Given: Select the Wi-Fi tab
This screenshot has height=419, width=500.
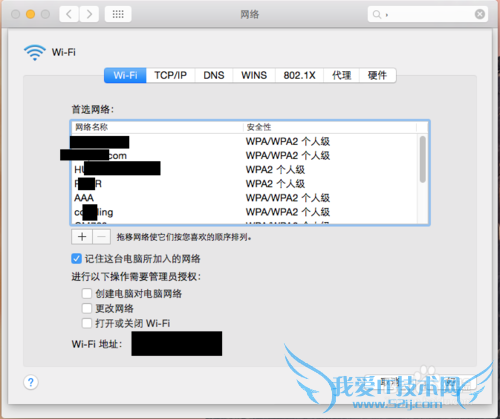Looking at the screenshot, I should 125,75.
